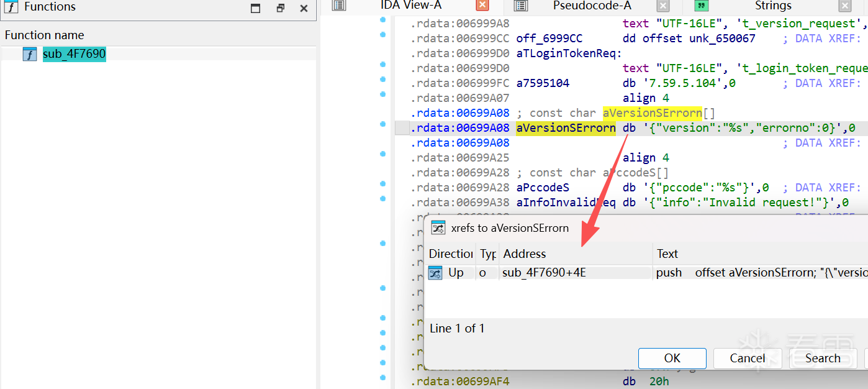The height and width of the screenshot is (389, 868).
Task: Click Cancel in the xrefs dialog
Action: pos(748,358)
